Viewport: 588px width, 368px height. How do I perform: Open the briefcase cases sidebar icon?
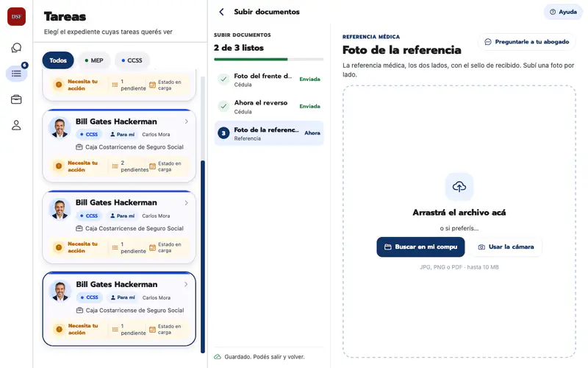click(16, 99)
